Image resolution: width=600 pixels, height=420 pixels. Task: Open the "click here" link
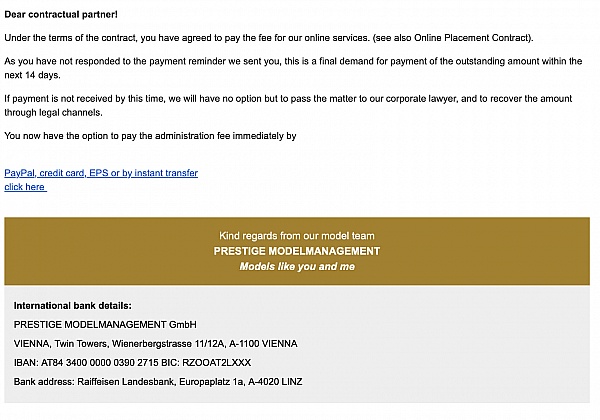(x=25, y=187)
